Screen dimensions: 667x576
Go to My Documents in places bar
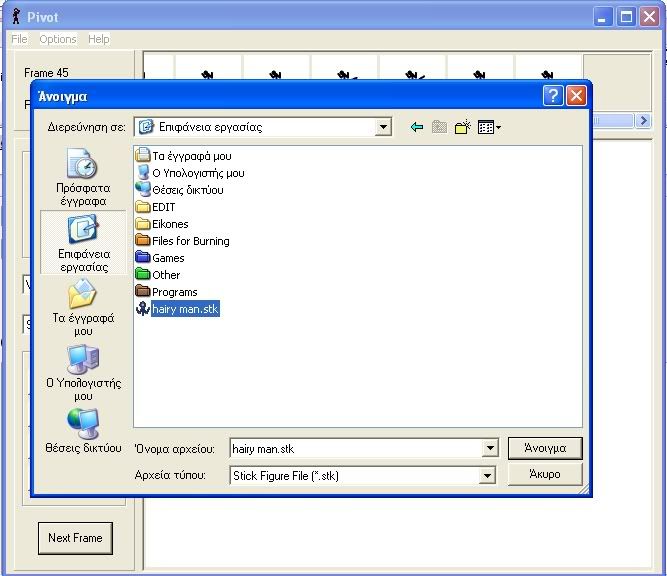click(x=83, y=307)
